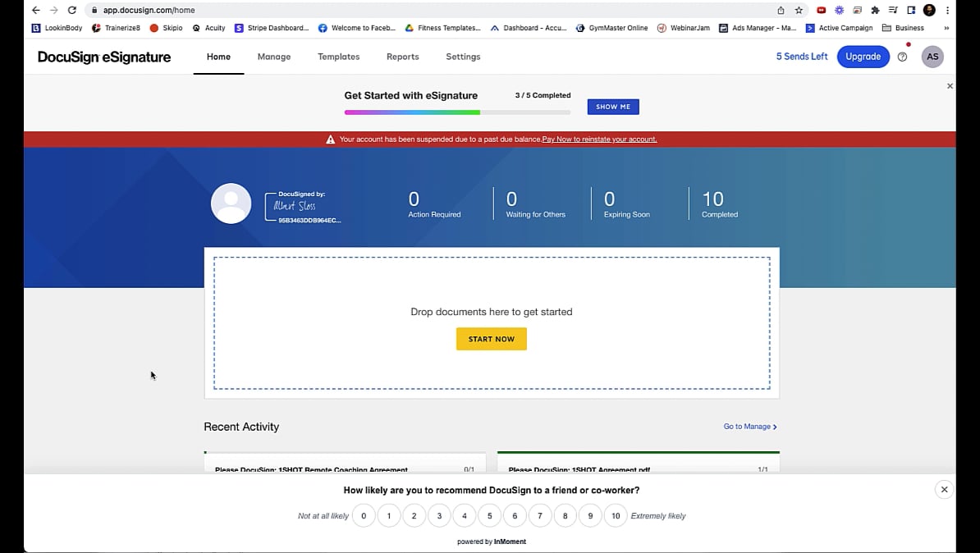
Task: Open the Trainerize bookmark
Action: 117,28
